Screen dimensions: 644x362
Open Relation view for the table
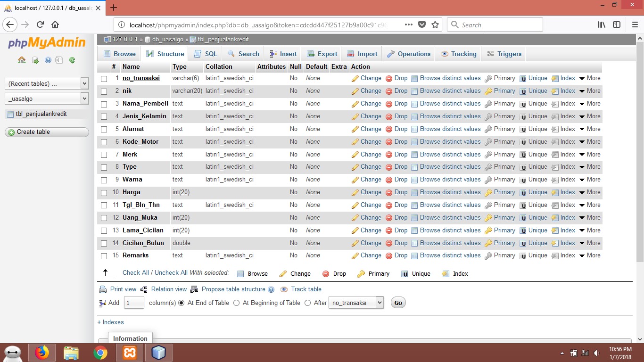pyautogui.click(x=168, y=289)
